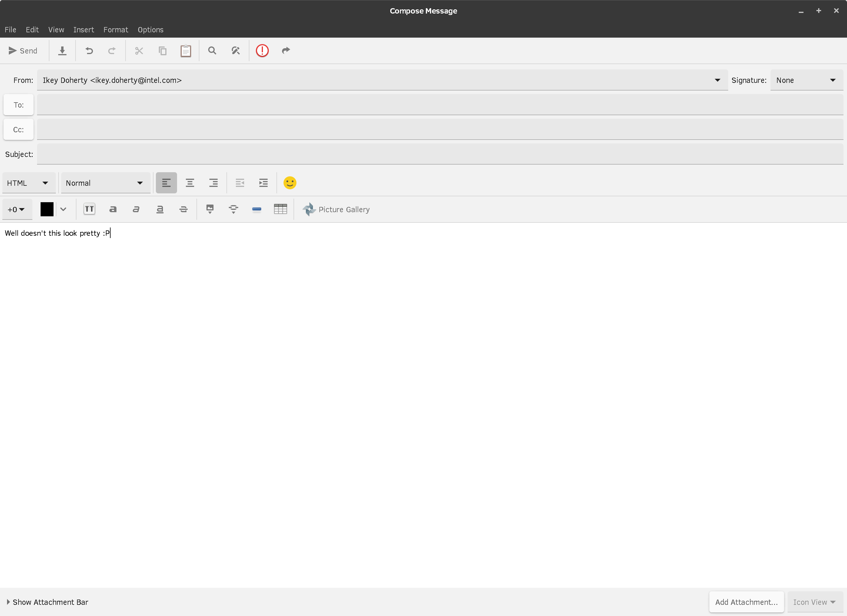Save draft with the download arrow icon
Image resolution: width=847 pixels, height=616 pixels.
[x=62, y=51]
